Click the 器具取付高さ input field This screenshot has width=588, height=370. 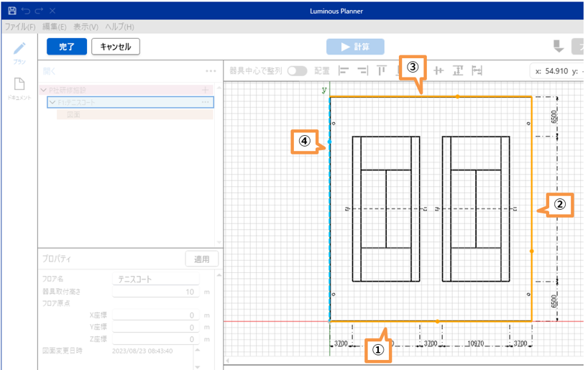[156, 292]
